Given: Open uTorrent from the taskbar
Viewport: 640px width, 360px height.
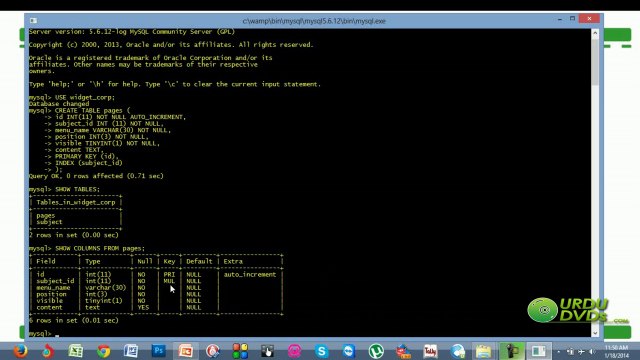Looking at the screenshot, I should tap(376, 351).
